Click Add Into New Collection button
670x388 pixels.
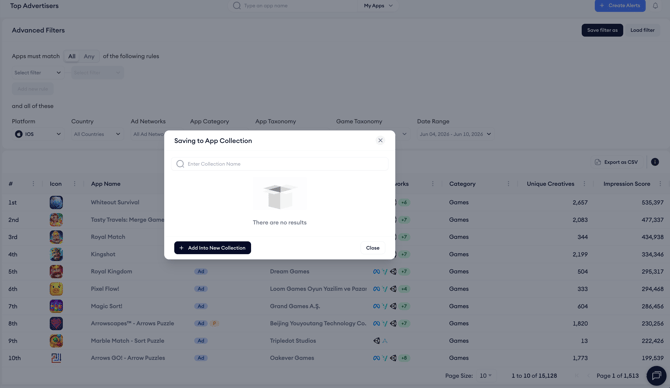[x=212, y=248]
